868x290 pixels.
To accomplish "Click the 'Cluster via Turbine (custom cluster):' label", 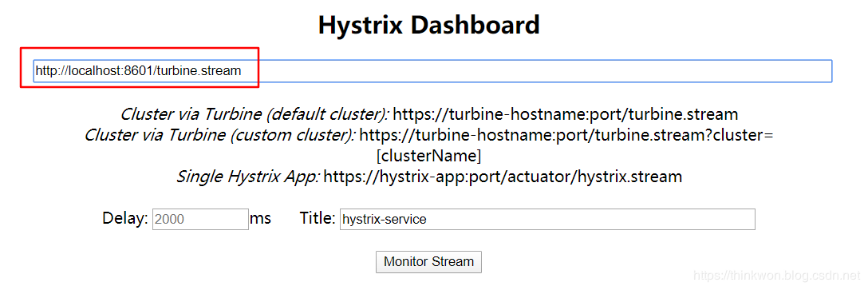I will tap(219, 135).
